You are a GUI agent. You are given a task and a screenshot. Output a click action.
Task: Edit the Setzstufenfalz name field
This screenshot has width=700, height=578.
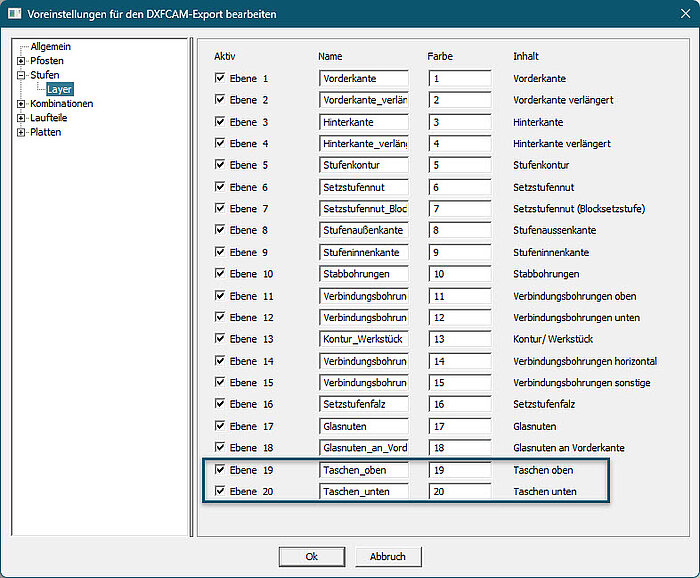pos(364,404)
